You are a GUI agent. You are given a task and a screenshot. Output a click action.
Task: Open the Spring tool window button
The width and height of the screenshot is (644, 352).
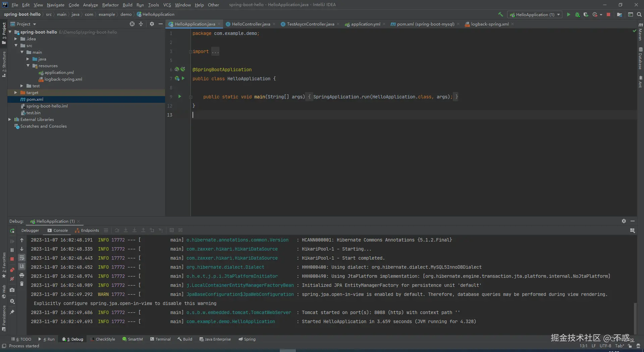(x=247, y=339)
